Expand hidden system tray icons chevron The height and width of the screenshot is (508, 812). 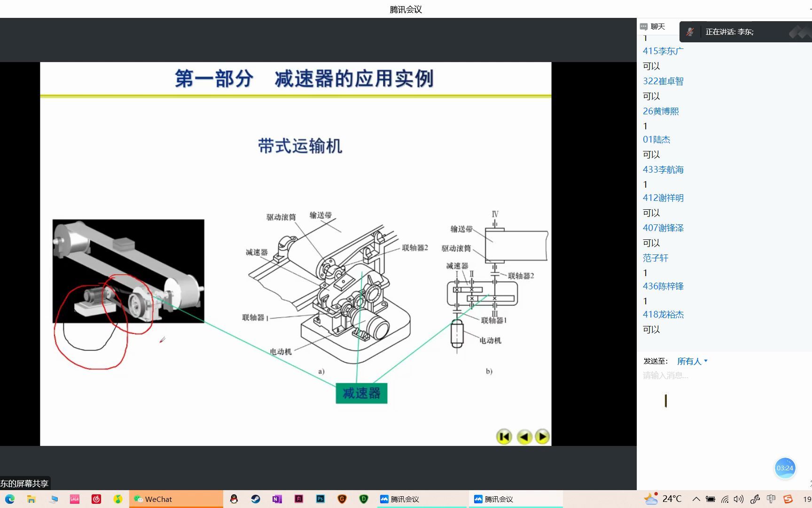(x=696, y=499)
